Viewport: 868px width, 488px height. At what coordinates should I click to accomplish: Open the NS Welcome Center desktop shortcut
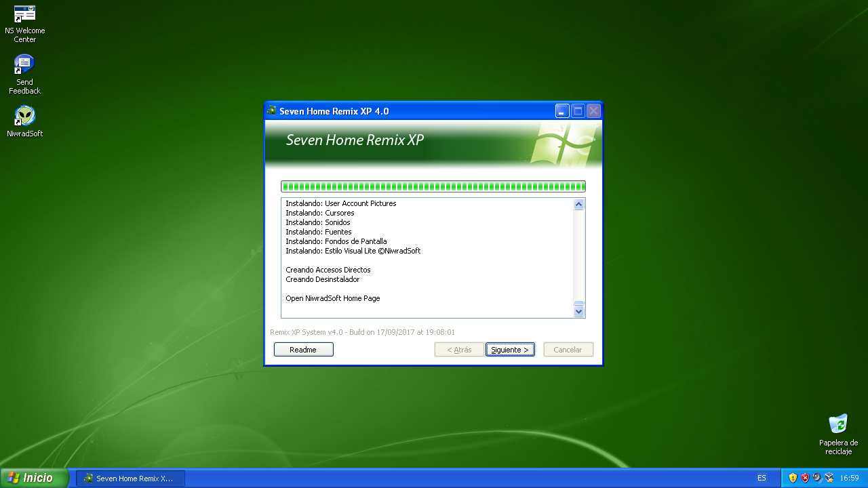[x=24, y=17]
